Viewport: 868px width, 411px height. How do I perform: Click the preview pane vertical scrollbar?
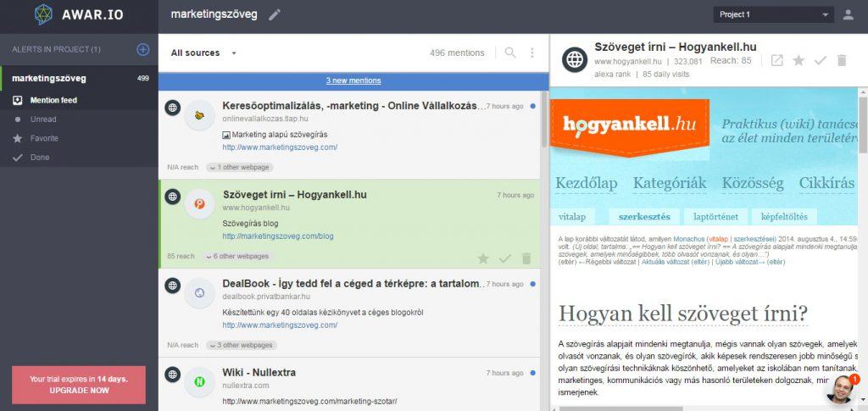pos(862,125)
